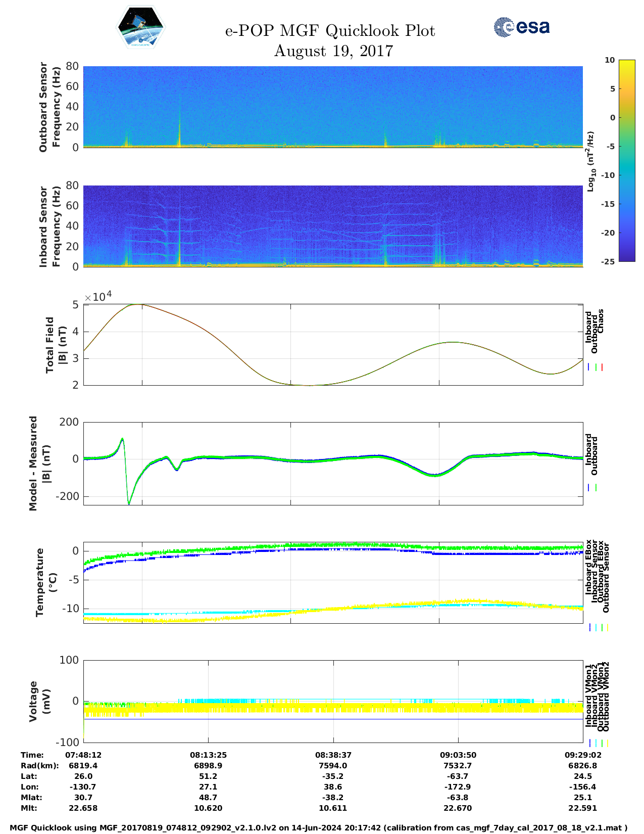Click the Outboard Sensor spectrogram panel
Viewport: 644px width, 834px height.
tap(333, 106)
